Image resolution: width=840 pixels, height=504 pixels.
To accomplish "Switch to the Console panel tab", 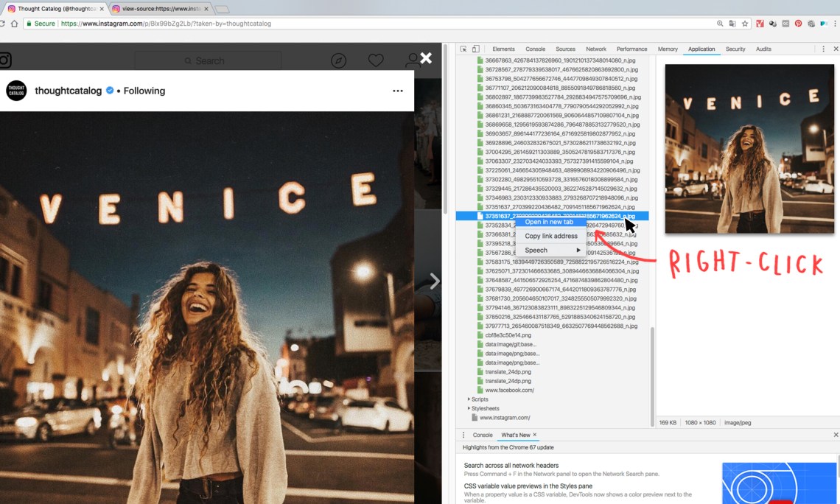I will pyautogui.click(x=535, y=49).
